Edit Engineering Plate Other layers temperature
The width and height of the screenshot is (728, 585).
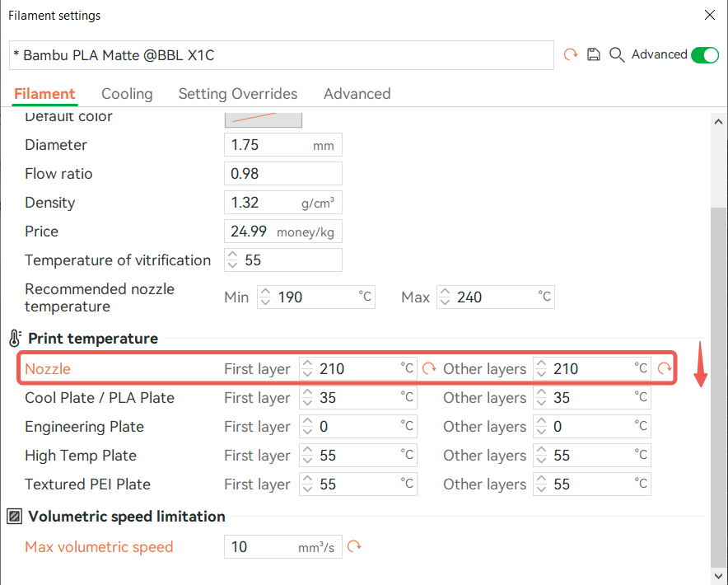592,427
